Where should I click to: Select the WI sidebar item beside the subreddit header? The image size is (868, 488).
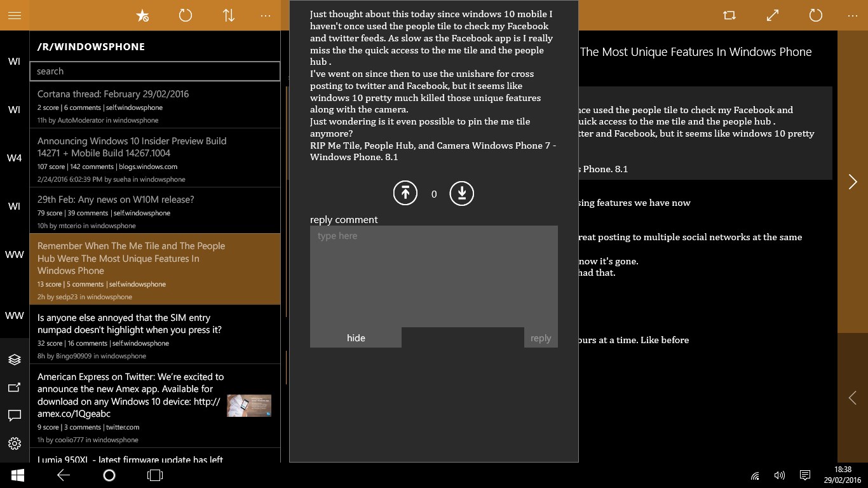14,61
